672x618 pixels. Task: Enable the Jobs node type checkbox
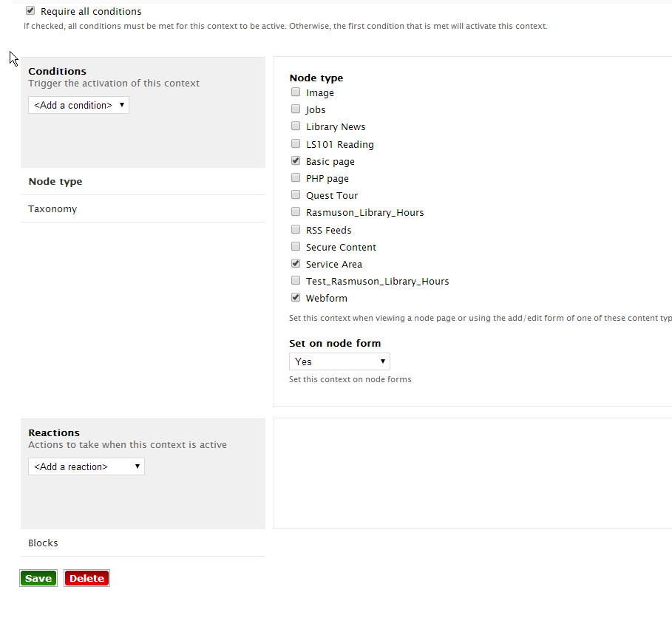point(296,109)
